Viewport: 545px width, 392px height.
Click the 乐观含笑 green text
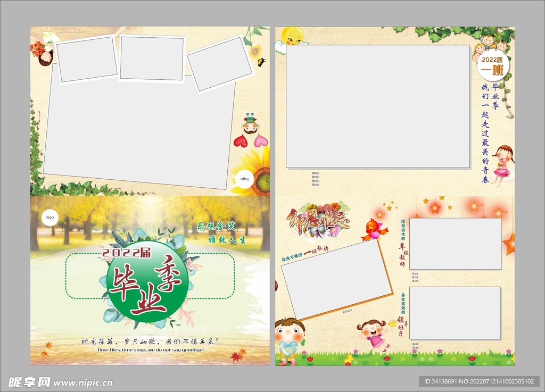(x=217, y=227)
